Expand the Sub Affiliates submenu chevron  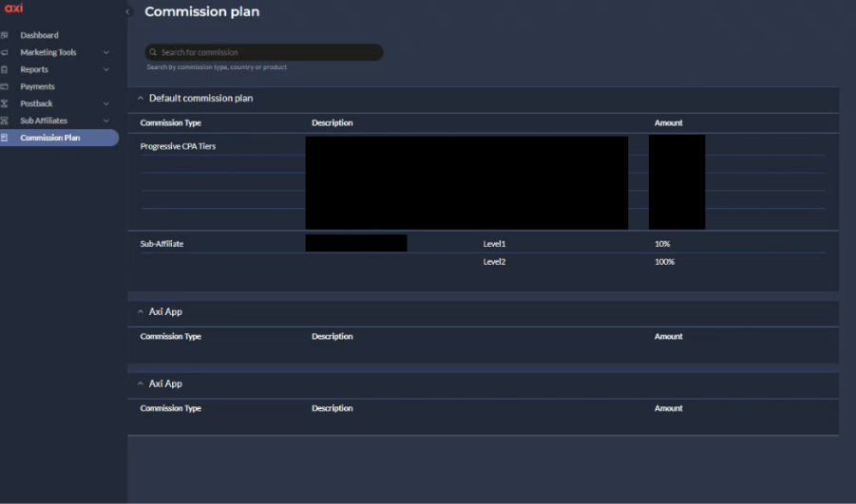(106, 121)
